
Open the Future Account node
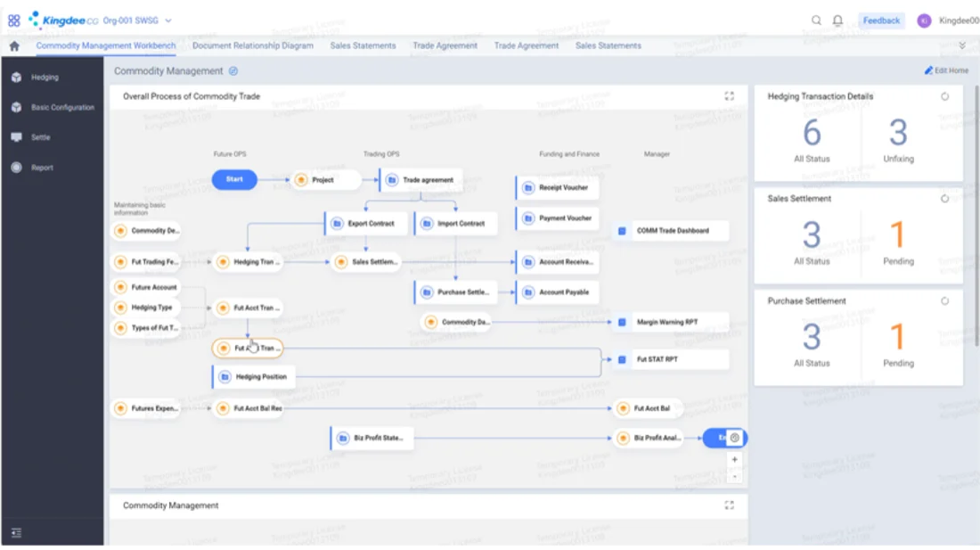(x=147, y=288)
